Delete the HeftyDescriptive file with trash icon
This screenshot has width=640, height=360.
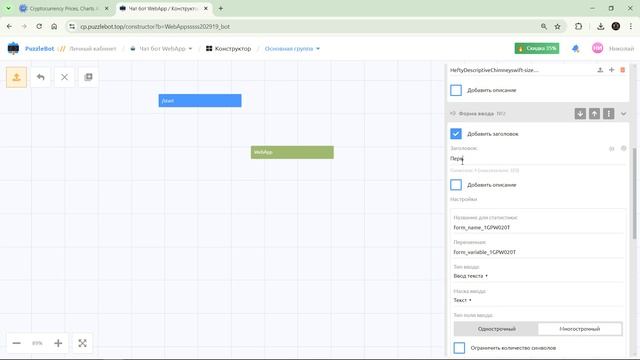(622, 70)
